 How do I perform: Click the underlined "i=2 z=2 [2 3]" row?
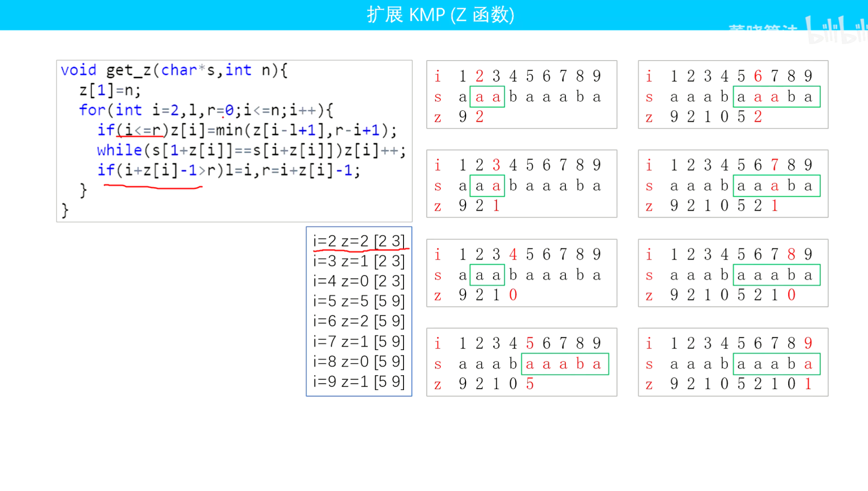[359, 241]
